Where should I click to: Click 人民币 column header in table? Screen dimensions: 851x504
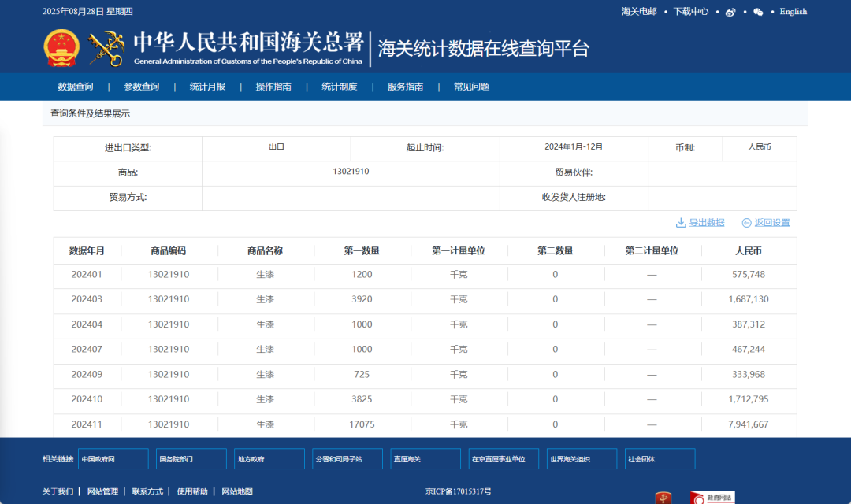pyautogui.click(x=749, y=251)
